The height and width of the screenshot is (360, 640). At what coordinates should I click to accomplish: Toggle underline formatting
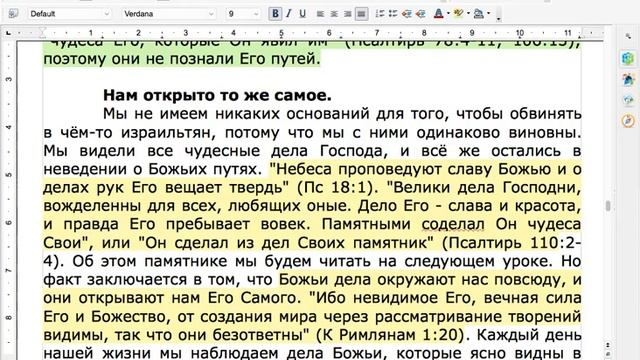click(x=302, y=13)
